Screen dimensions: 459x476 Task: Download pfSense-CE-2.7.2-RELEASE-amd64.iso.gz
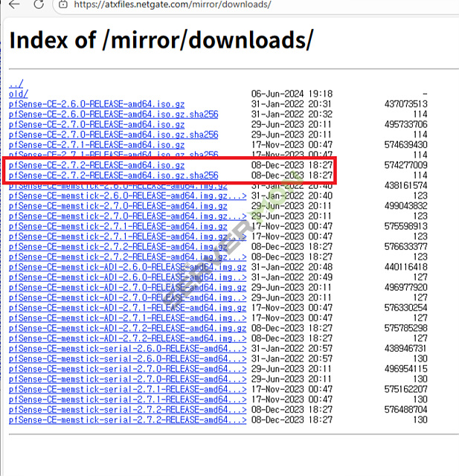click(x=97, y=165)
